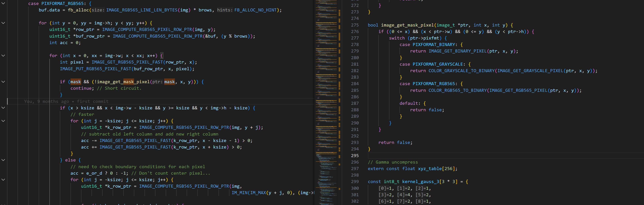The width and height of the screenshot is (644, 205).
Task: Click IMAGE_GET_BINARY_PIXEL on line 279
Action: coord(457,51)
